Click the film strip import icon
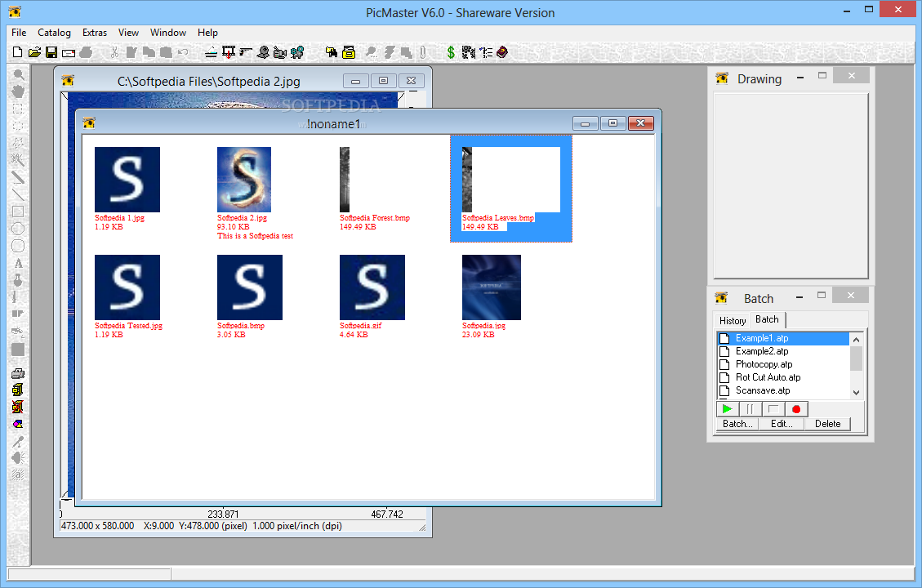Screen dimensions: 922x588 click(229, 52)
